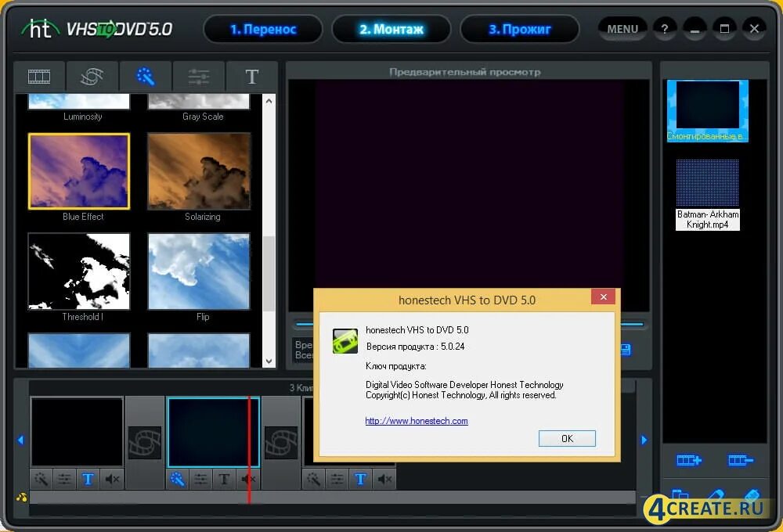
Task: Mute audio of third clip
Action: [384, 480]
